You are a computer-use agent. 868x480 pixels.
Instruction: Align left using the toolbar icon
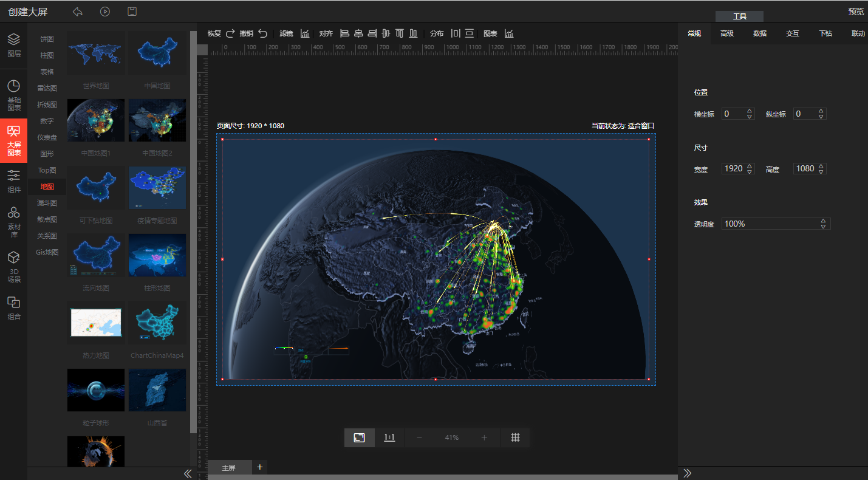coord(344,33)
